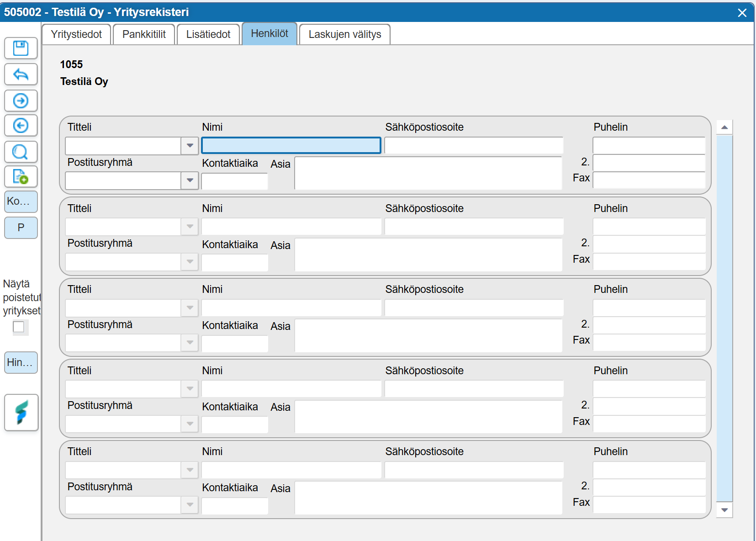Click the Asia text area in the first contact block
Image resolution: width=756 pixels, height=541 pixels.
click(x=428, y=173)
